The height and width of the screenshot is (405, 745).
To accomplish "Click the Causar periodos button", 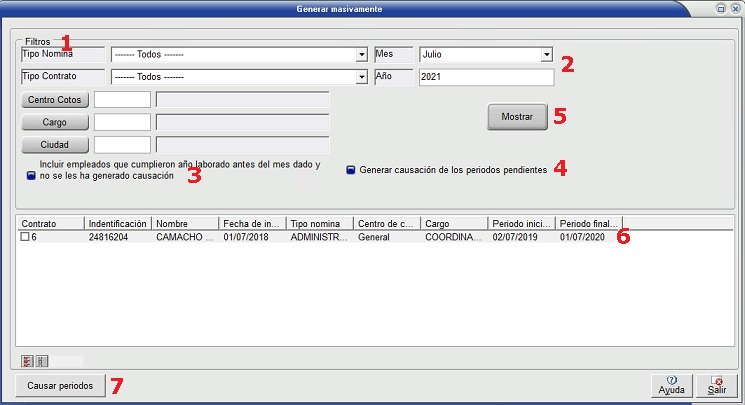I will (61, 386).
